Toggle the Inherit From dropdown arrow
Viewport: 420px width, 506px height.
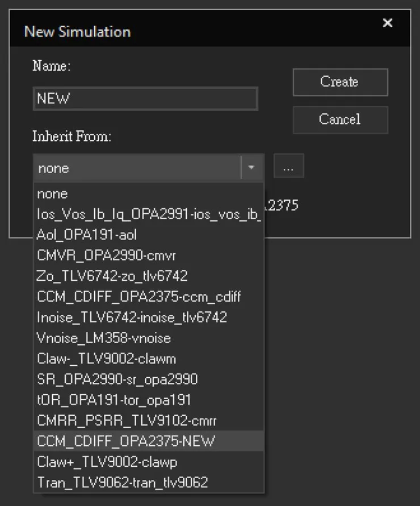click(251, 168)
